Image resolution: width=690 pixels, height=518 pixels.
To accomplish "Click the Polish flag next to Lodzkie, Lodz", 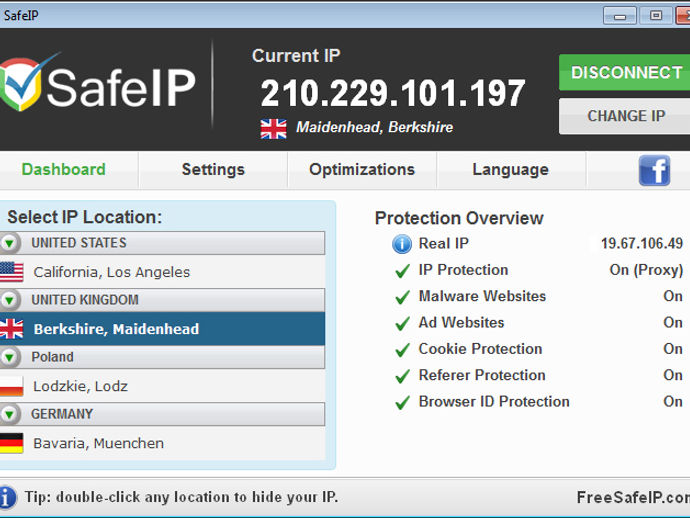I will tap(11, 386).
